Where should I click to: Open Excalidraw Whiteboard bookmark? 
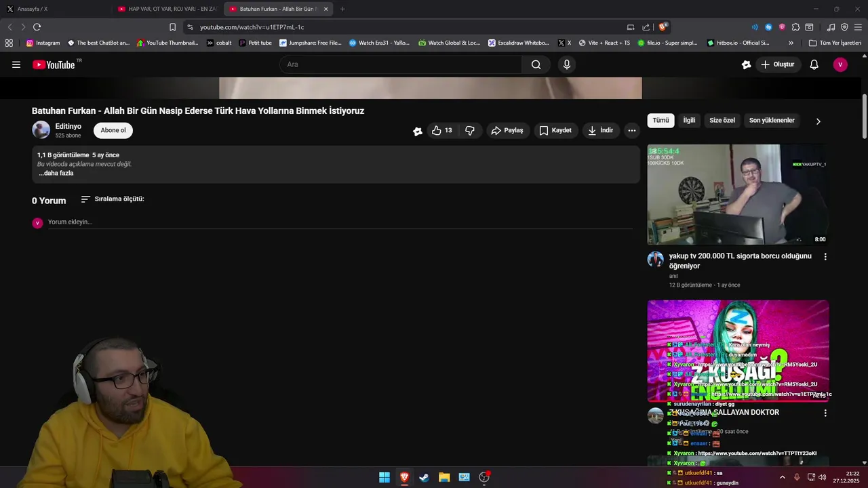[x=519, y=43]
